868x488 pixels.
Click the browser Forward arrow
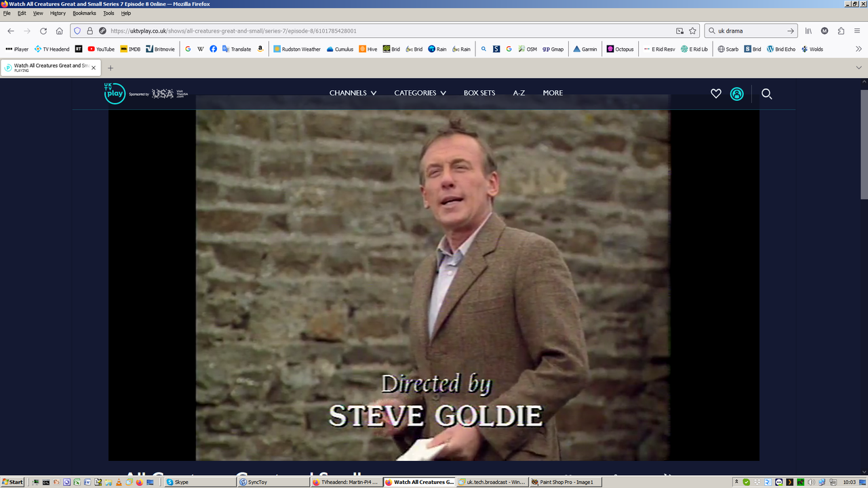[27, 30]
